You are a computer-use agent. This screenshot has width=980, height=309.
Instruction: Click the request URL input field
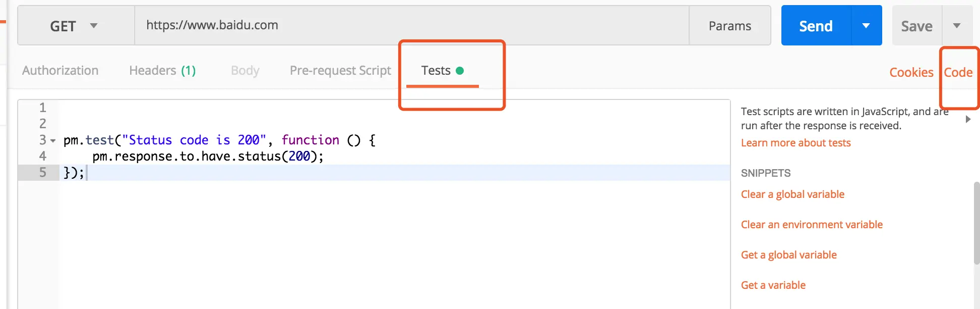click(x=411, y=25)
